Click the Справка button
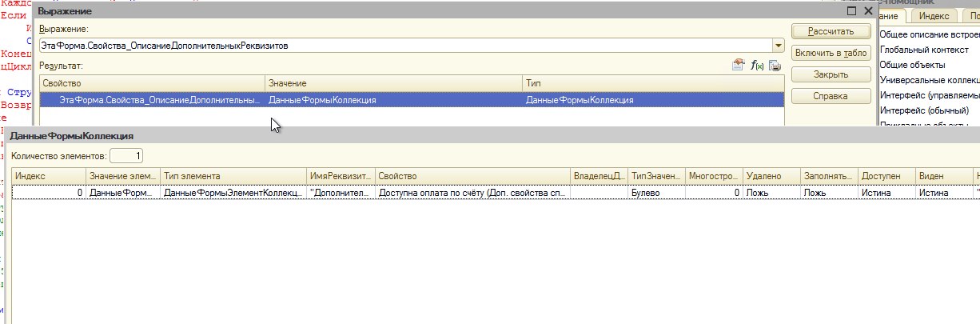The image size is (980, 324). (831, 96)
